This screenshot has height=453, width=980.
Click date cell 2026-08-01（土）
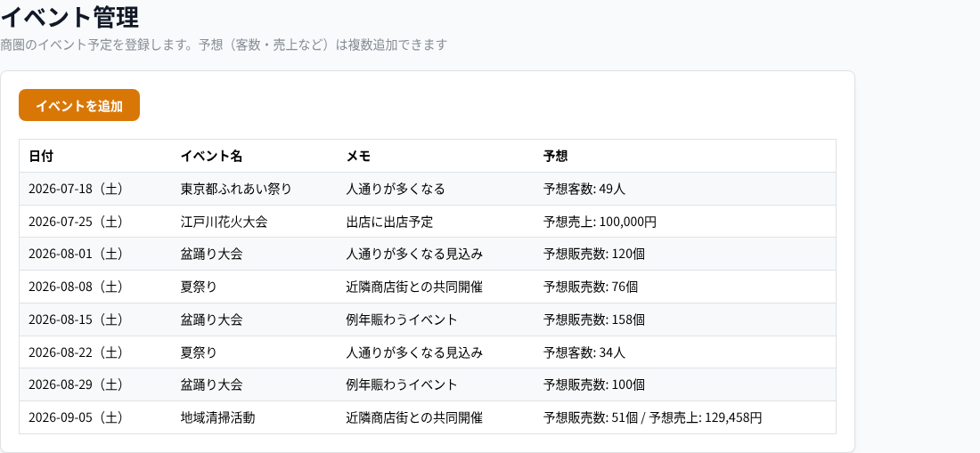tap(77, 254)
